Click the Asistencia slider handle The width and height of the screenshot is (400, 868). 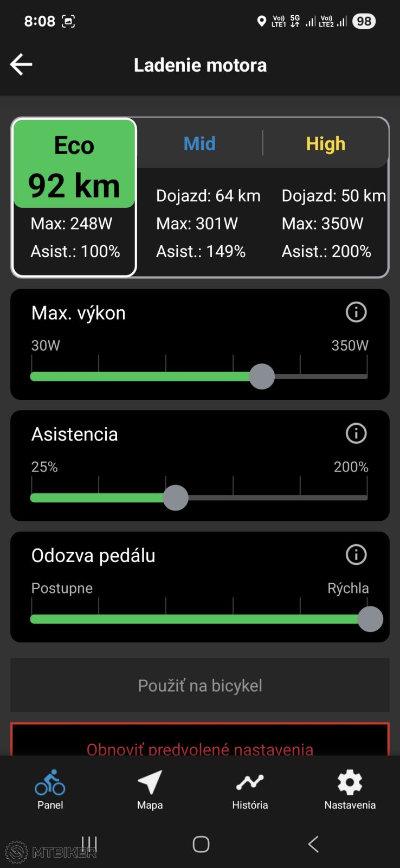coord(176,498)
